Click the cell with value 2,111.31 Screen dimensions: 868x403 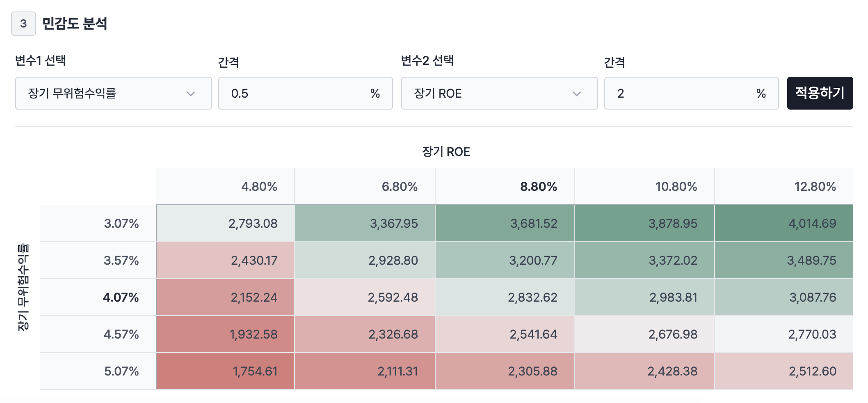[365, 371]
